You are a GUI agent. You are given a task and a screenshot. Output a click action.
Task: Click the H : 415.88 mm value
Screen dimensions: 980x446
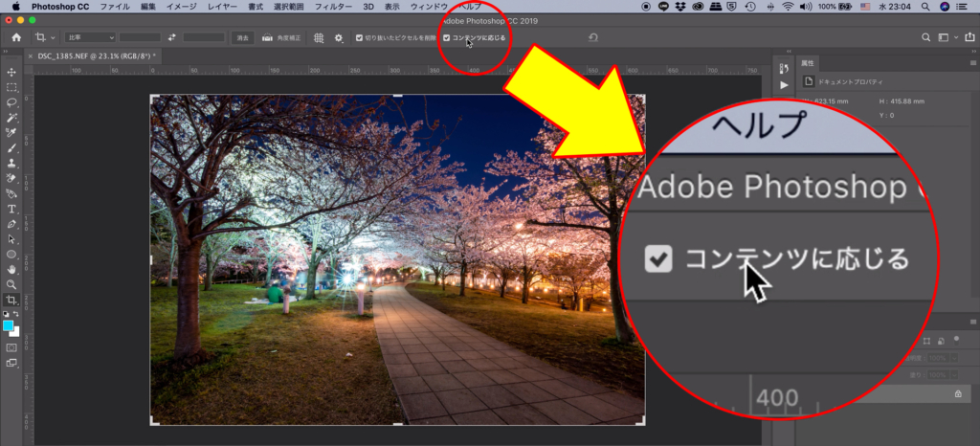902,101
